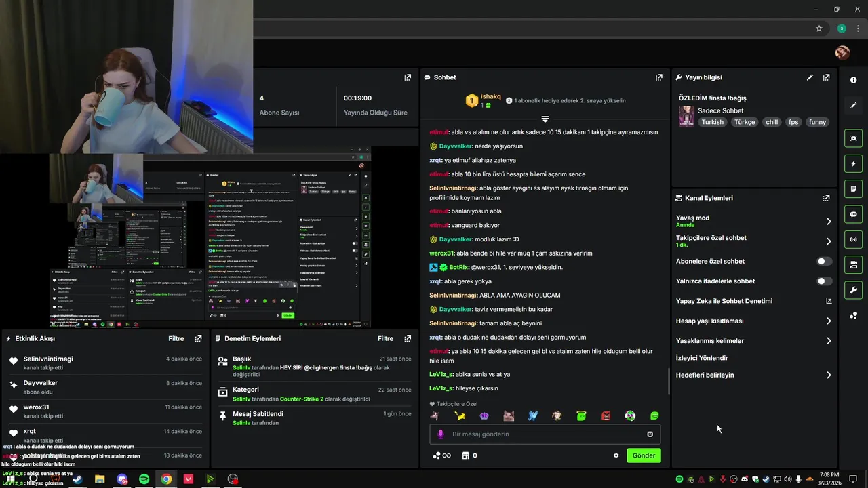868x488 pixels.
Task: Click the funny tag
Action: pyautogui.click(x=817, y=122)
